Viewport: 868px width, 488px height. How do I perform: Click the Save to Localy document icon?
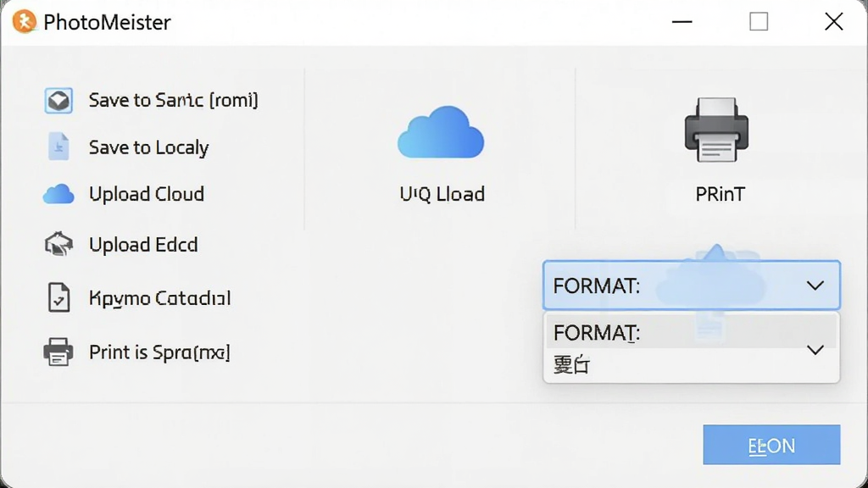point(58,147)
